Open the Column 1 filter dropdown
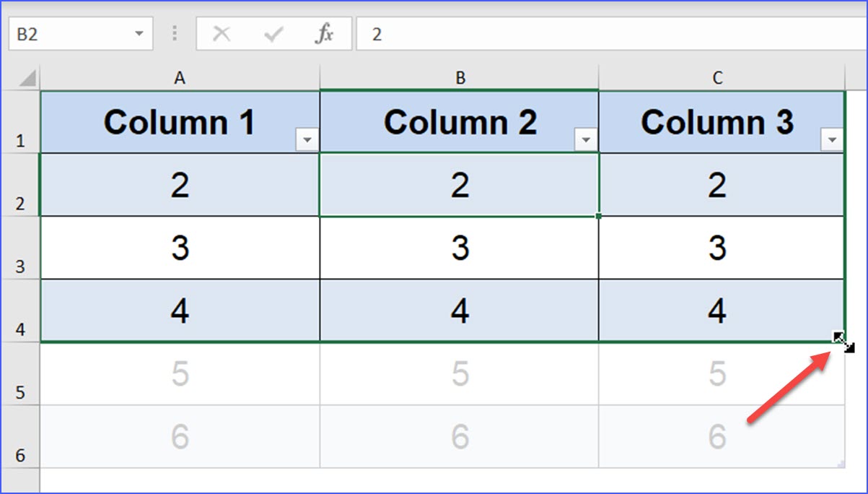This screenshot has height=494, width=868. tap(307, 139)
